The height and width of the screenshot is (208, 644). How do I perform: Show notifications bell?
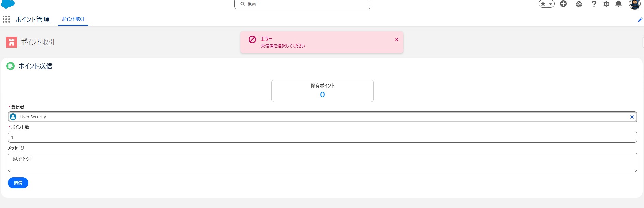(618, 4)
